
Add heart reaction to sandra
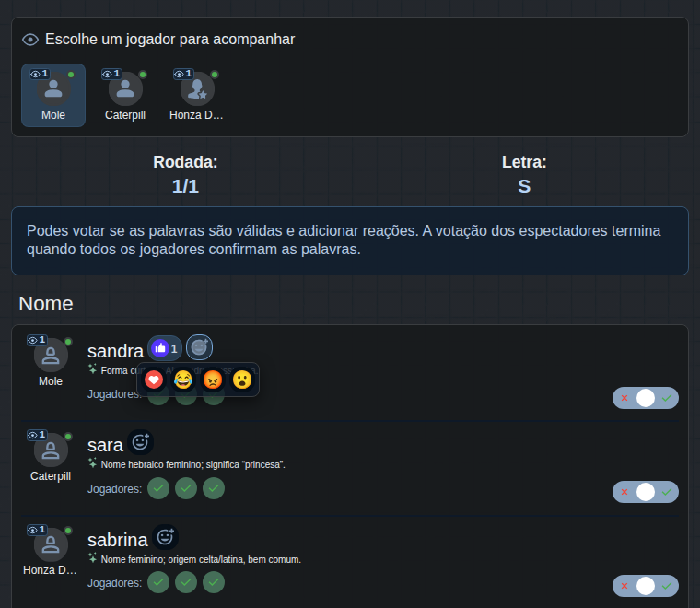pyautogui.click(x=154, y=380)
